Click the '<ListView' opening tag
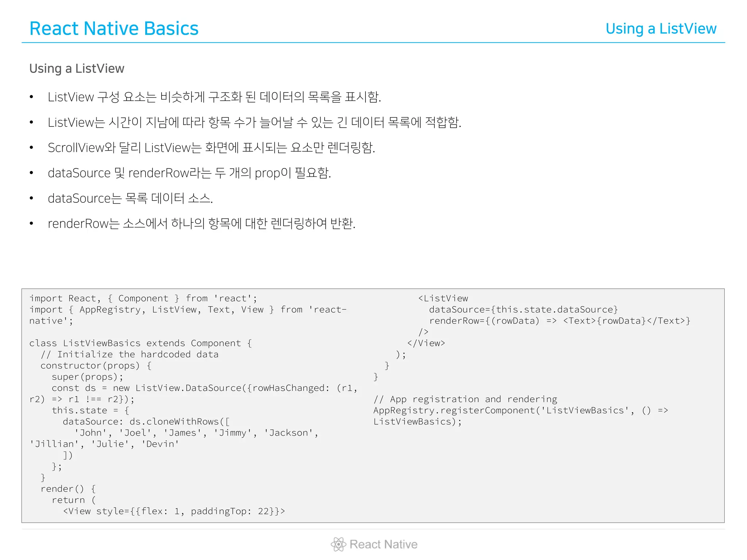 tap(443, 298)
